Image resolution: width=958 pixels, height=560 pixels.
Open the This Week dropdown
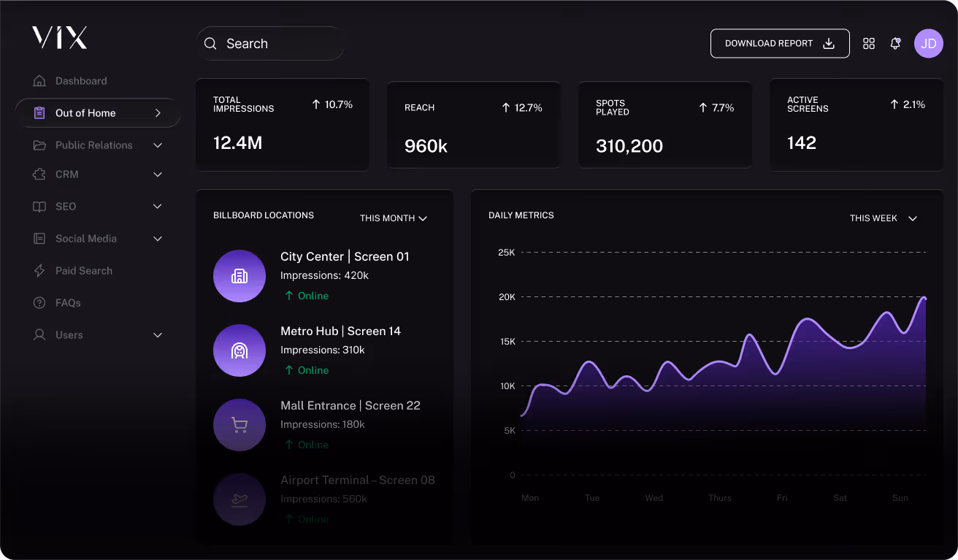pyautogui.click(x=884, y=218)
